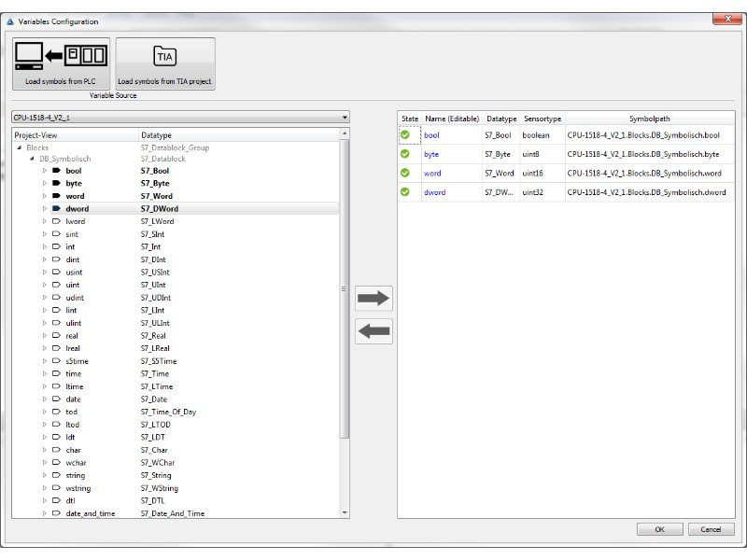Image resolution: width=747 pixels, height=560 pixels.
Task: Select the date_and_time tree item
Action: click(x=90, y=513)
